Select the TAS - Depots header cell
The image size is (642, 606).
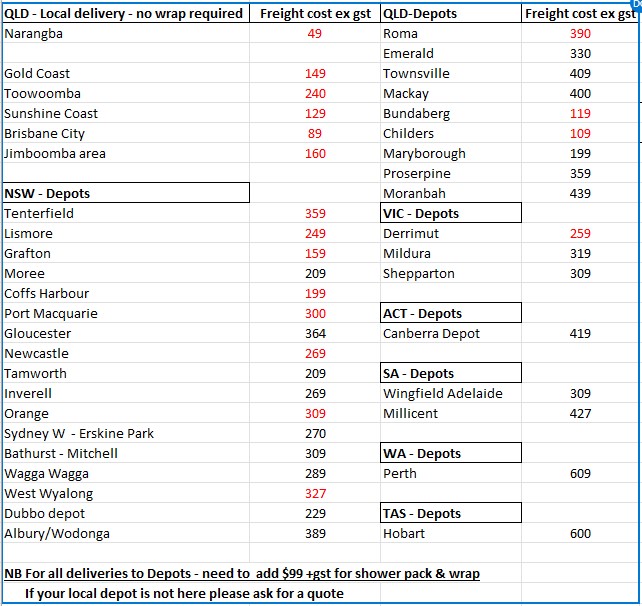(x=451, y=513)
